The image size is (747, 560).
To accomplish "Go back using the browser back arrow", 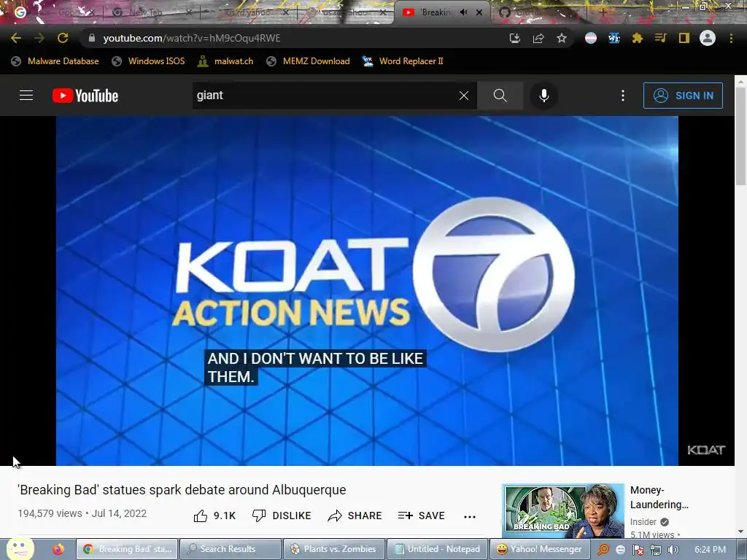I will point(16,38).
